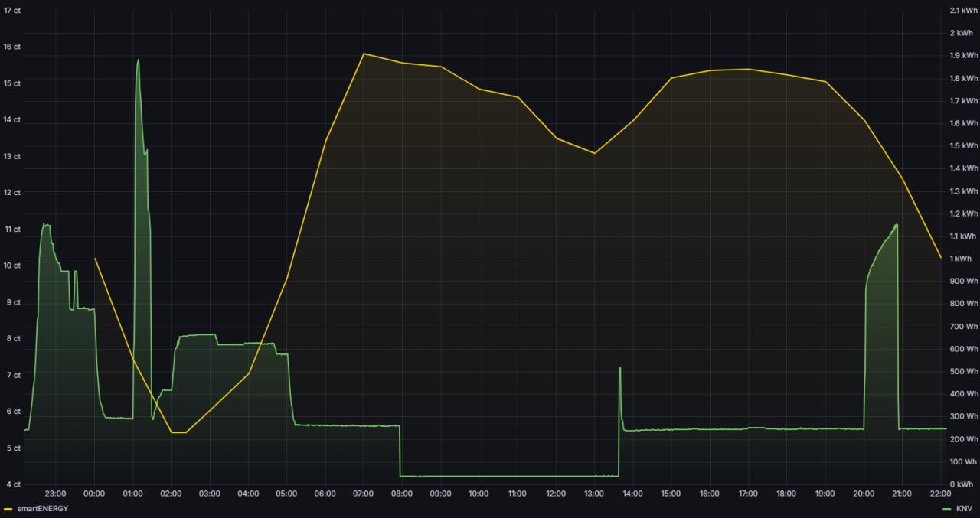980x518 pixels.
Task: Click the 23:00 time axis label
Action: 56,494
